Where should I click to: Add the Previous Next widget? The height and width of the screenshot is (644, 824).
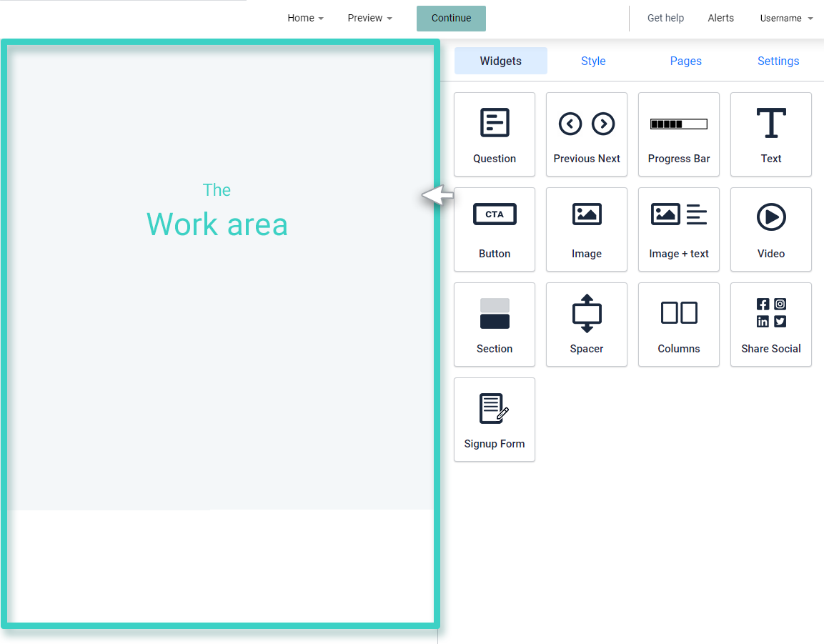click(587, 134)
